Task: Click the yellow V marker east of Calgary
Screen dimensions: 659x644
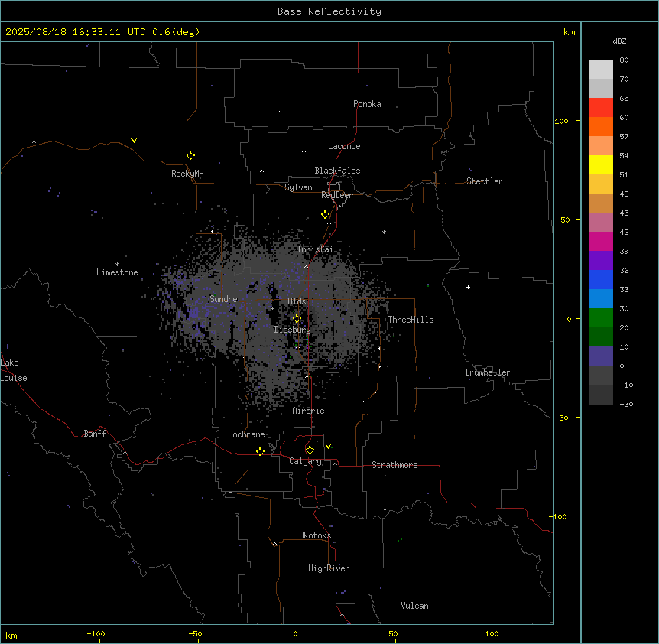Action: coord(328,447)
